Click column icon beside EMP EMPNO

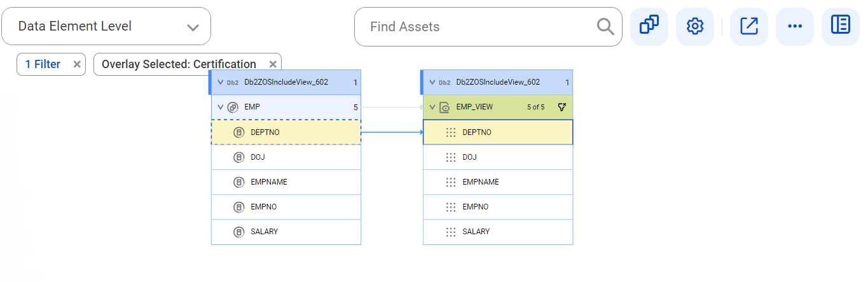coord(239,207)
